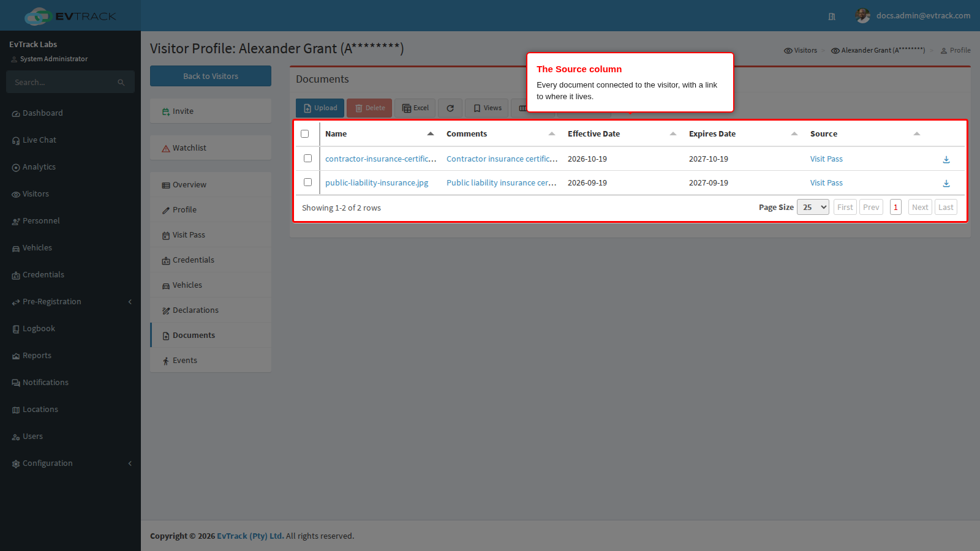980x551 pixels.
Task: Select the checkbox for the public-liability-insurance.jpg row
Action: 307,182
